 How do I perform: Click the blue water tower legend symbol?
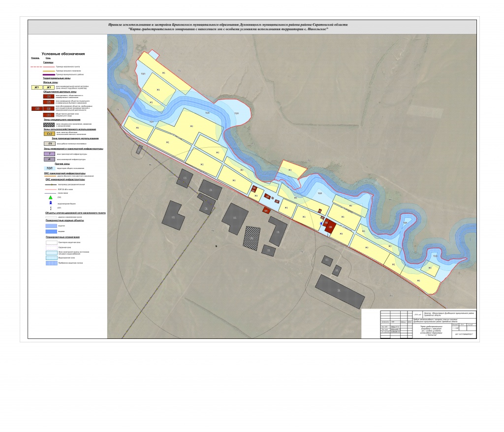click(50, 202)
